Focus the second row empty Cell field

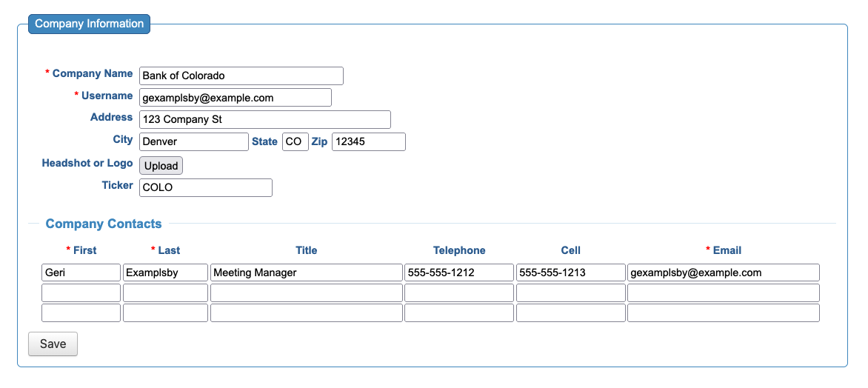pyautogui.click(x=571, y=292)
